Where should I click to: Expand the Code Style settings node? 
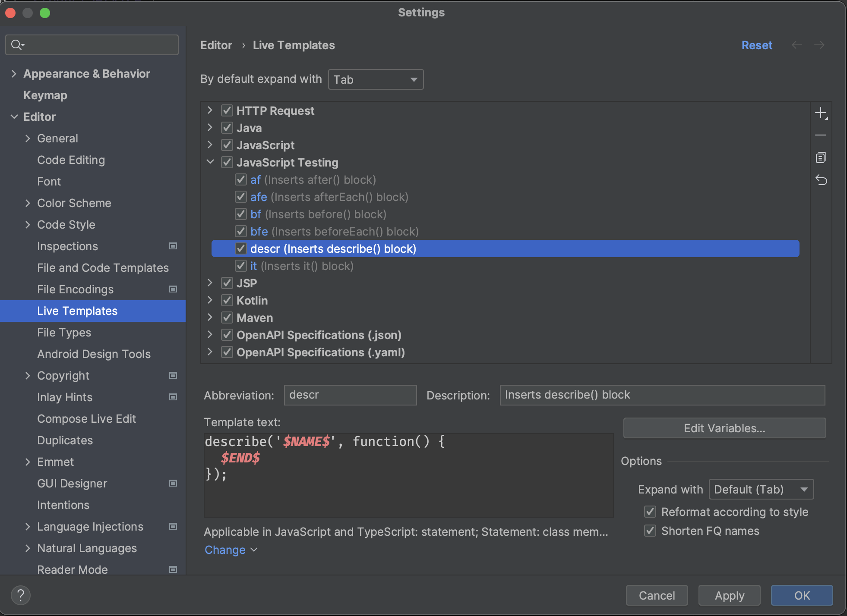point(28,225)
